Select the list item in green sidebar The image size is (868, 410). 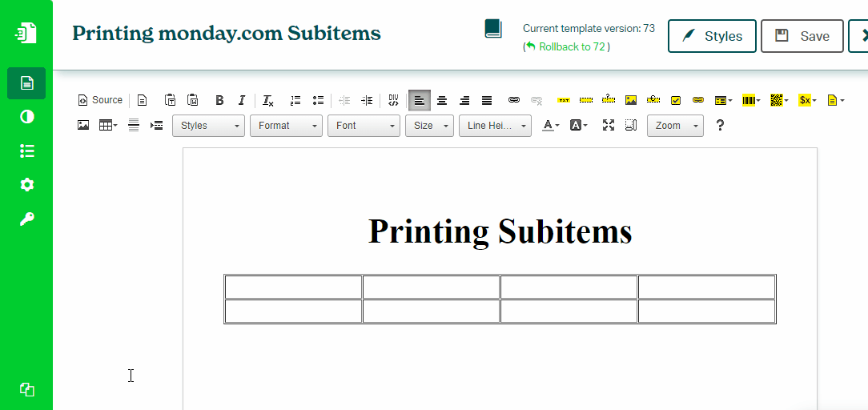coord(27,151)
